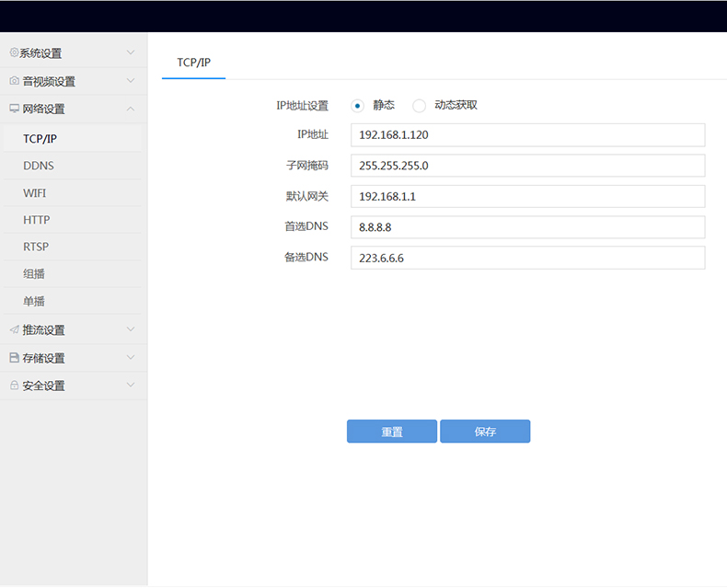Click the IP地址设置 form label

[302, 106]
